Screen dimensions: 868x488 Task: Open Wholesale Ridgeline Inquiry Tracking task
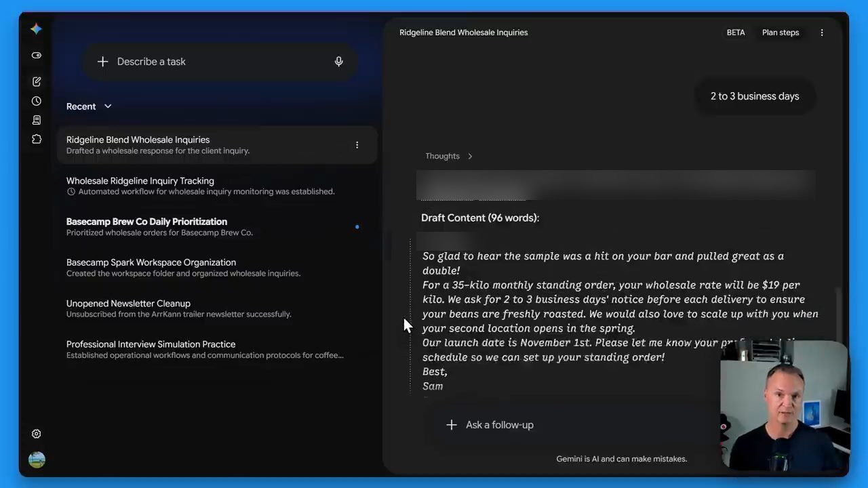click(x=217, y=186)
